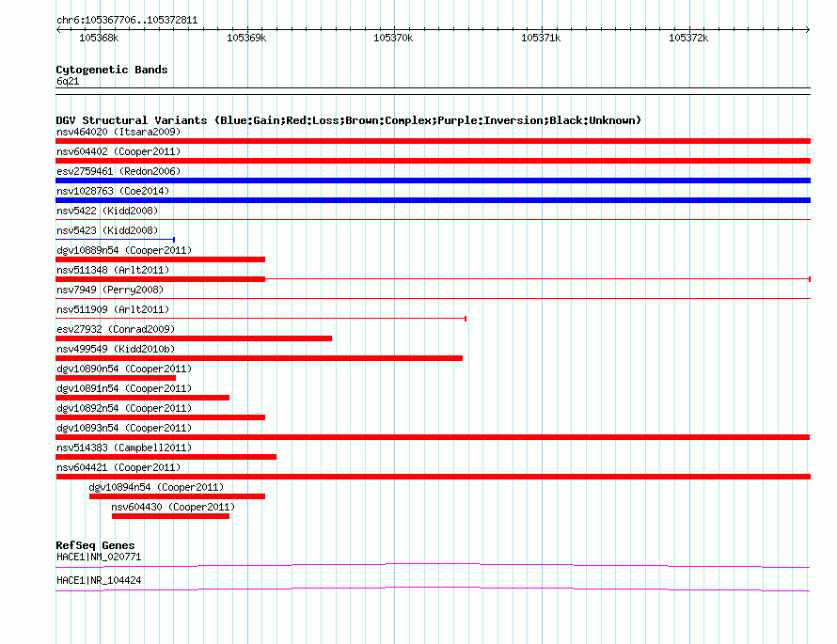Viewport: 837px width, 644px height.
Task: Select the nsv464020 red loss bar
Action: pyautogui.click(x=433, y=141)
